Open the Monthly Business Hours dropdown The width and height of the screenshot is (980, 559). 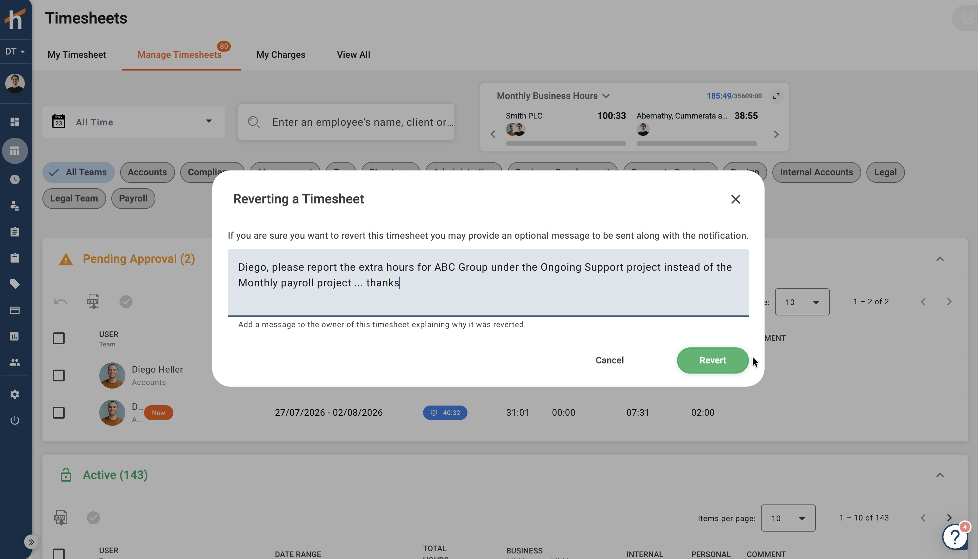click(x=553, y=96)
